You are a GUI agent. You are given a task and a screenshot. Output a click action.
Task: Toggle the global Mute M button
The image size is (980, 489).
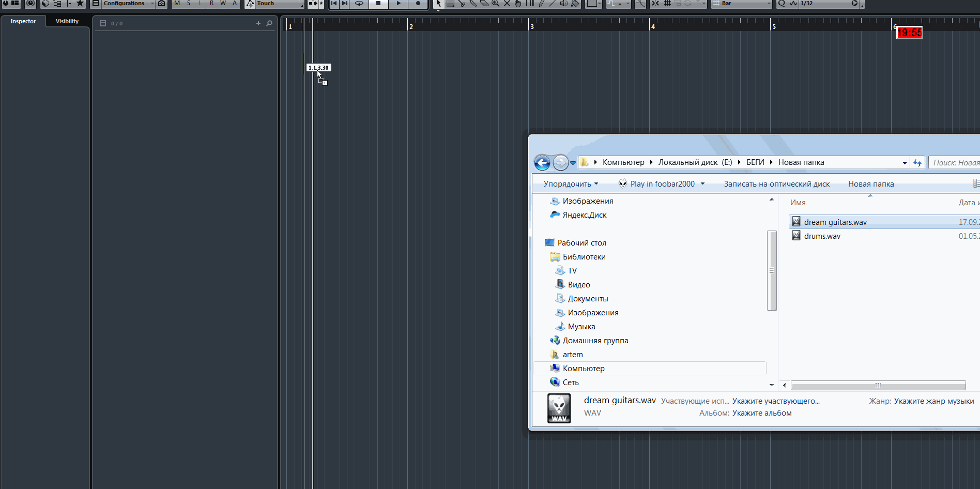[x=177, y=3]
